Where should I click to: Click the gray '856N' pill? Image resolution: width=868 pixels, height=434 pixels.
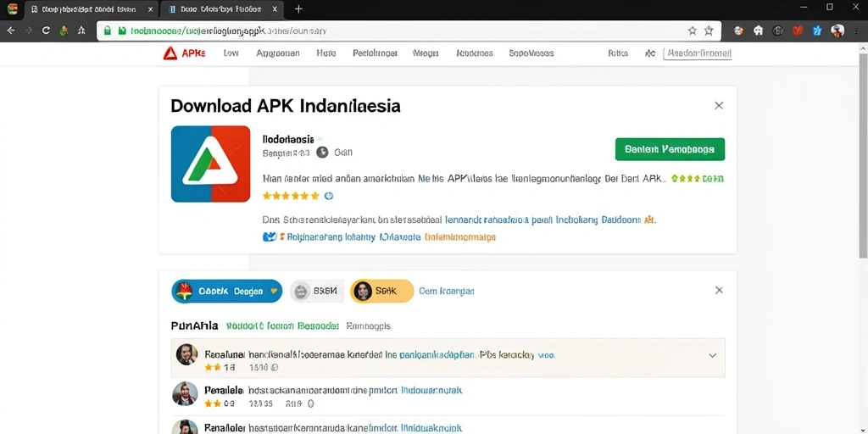point(317,291)
